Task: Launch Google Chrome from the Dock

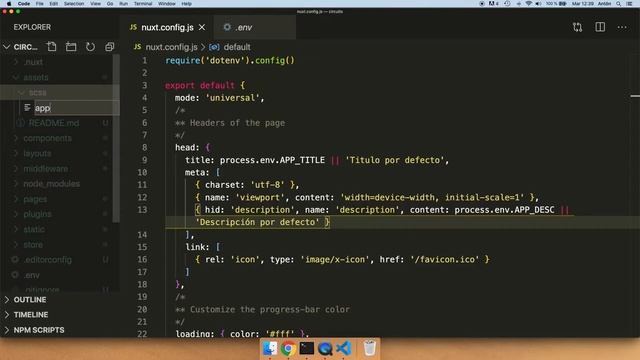Action: tap(288, 348)
